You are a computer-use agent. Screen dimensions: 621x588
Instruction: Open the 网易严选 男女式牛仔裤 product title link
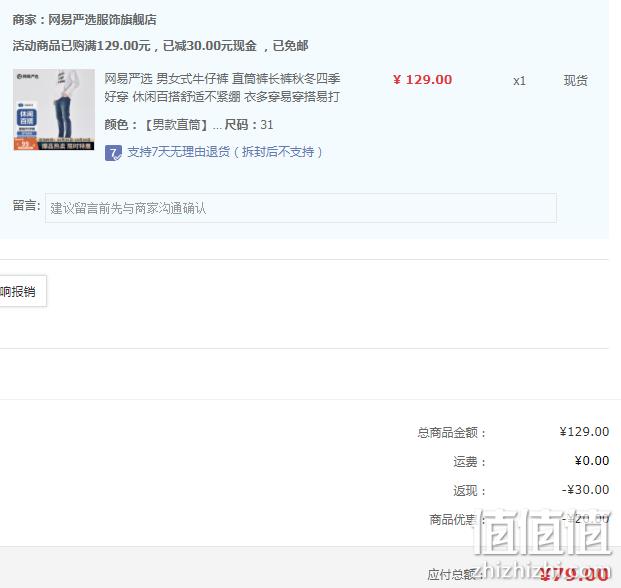coord(222,88)
